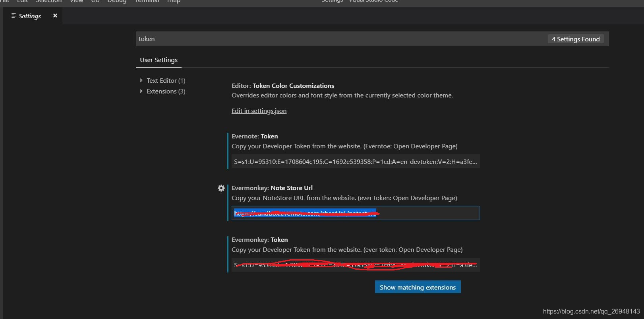644x319 pixels.
Task: Focus the Evermonkey Note Store Url field
Action: click(356, 213)
